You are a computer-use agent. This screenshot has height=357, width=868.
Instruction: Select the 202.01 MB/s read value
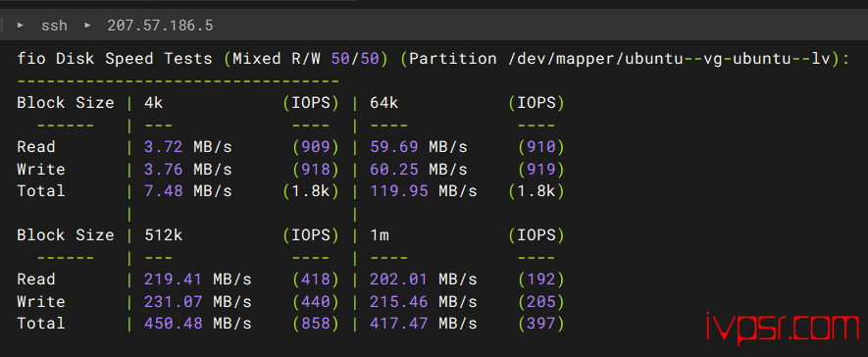coord(423,280)
